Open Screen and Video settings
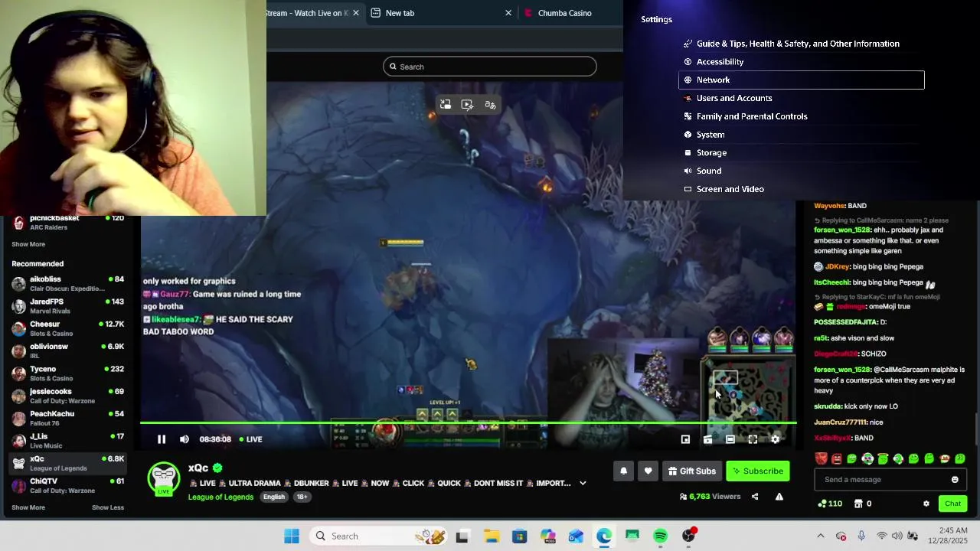 click(x=801, y=189)
